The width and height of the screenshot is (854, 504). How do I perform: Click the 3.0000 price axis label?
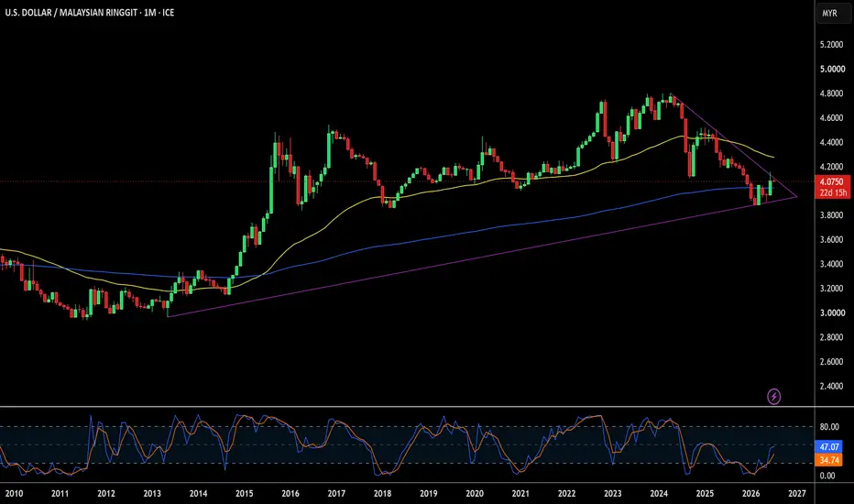point(832,312)
